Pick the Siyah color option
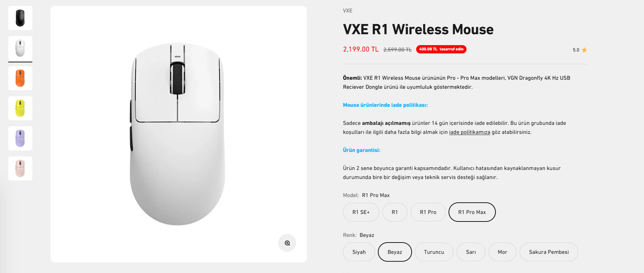This screenshot has height=273, width=644. tap(359, 252)
